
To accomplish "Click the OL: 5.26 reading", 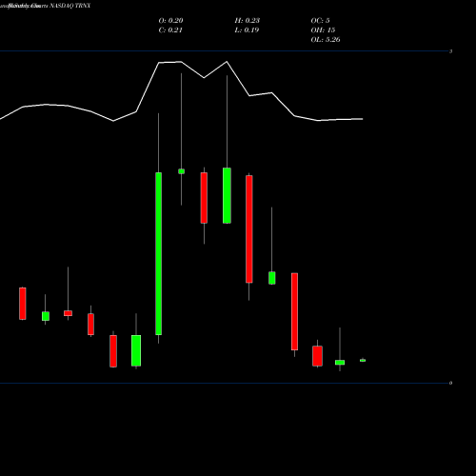I will [x=326, y=40].
